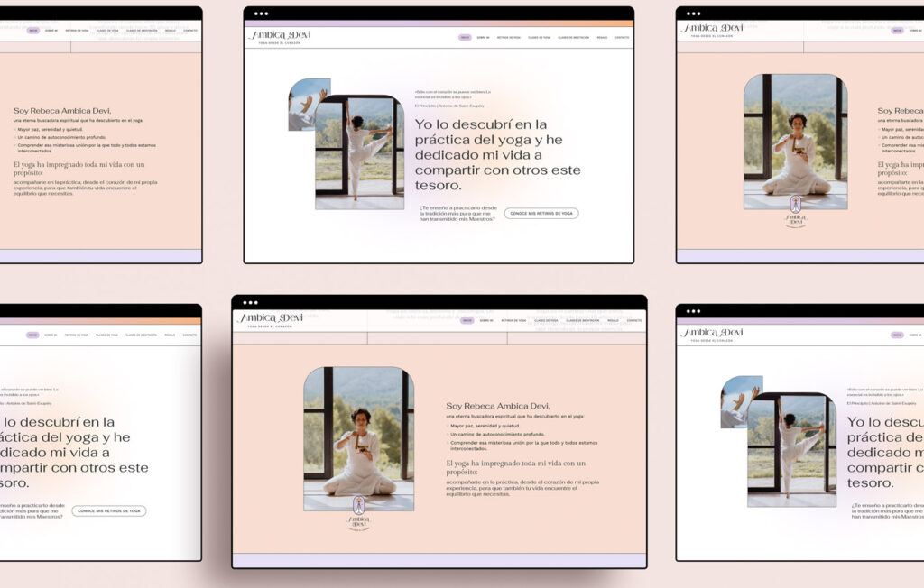
Task: Click CONOCE MIS RETIROS DE YOGA button, bottom-left window
Action: (x=109, y=510)
